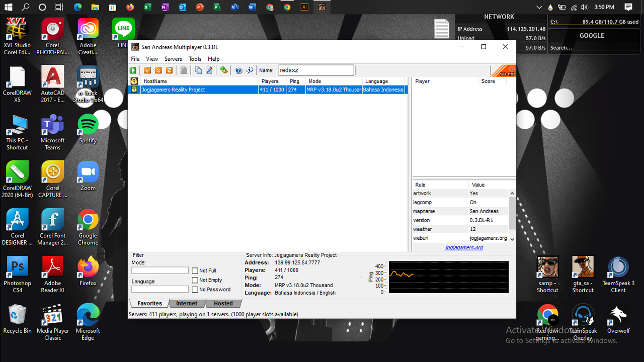This screenshot has height=362, width=644.
Task: Select the Favorites tab
Action: click(x=150, y=303)
